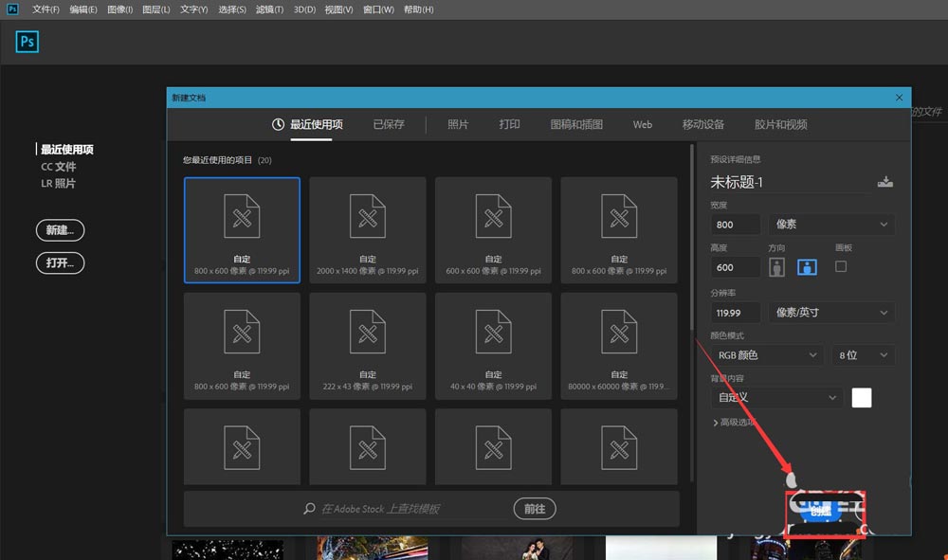Select LR 照片 in the left sidebar
Viewport: 948px width, 560px height.
(x=58, y=183)
